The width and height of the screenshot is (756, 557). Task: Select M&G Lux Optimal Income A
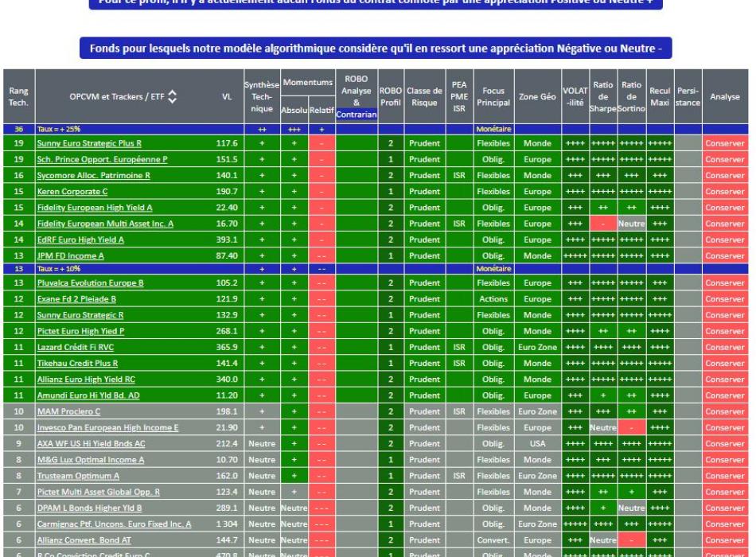click(x=91, y=460)
